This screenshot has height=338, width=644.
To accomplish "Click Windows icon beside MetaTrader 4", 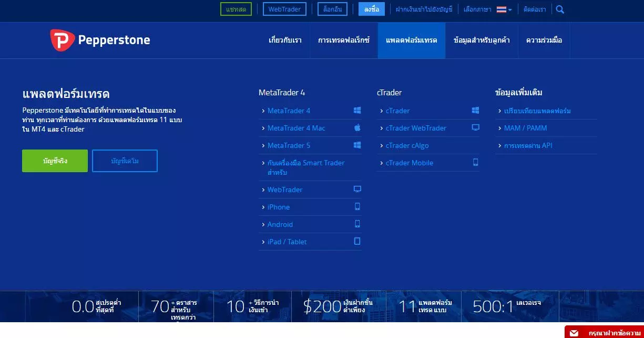I will coord(357,111).
